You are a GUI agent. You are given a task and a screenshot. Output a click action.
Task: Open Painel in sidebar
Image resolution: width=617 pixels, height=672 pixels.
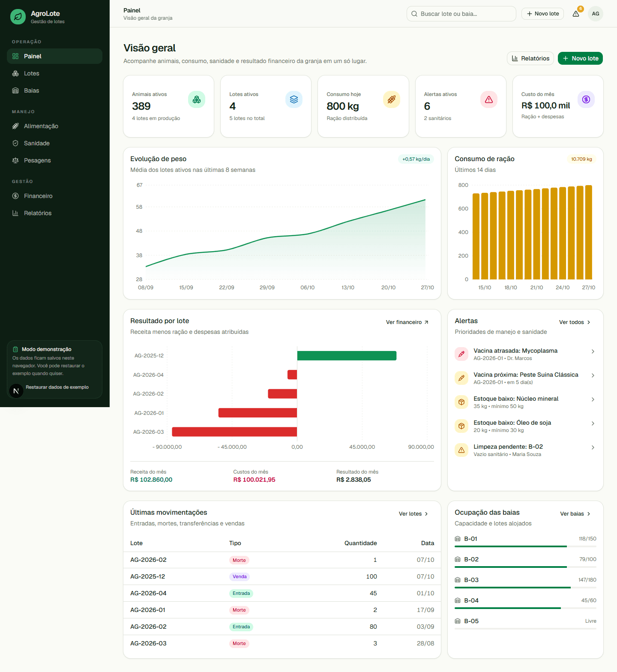pyautogui.click(x=54, y=56)
